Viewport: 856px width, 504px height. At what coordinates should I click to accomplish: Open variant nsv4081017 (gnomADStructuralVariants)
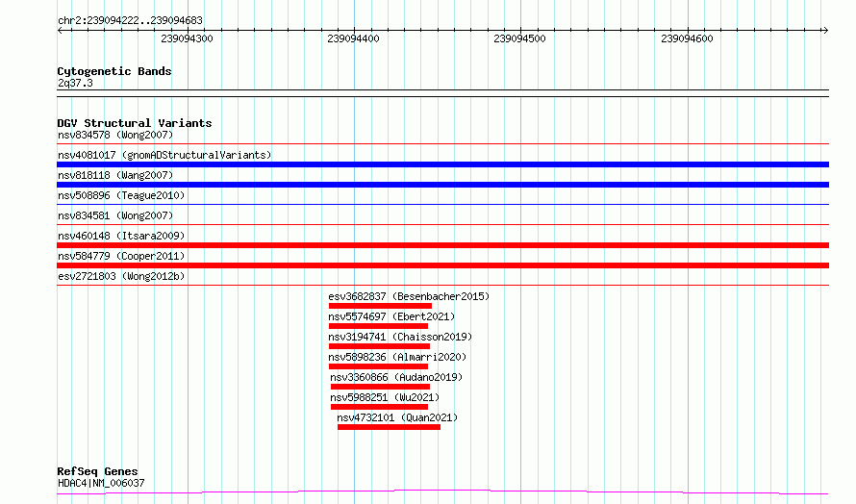[164, 155]
